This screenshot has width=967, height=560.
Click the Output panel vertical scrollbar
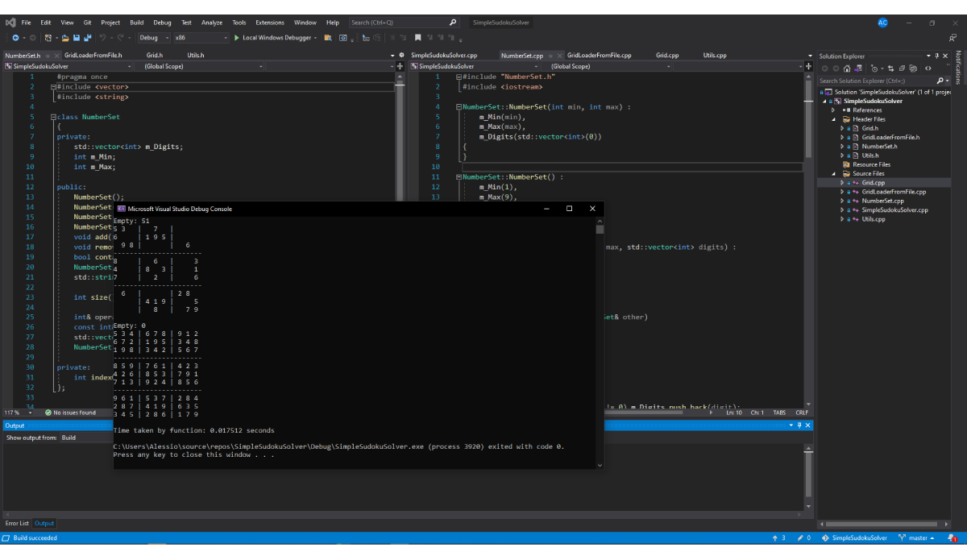(808, 477)
